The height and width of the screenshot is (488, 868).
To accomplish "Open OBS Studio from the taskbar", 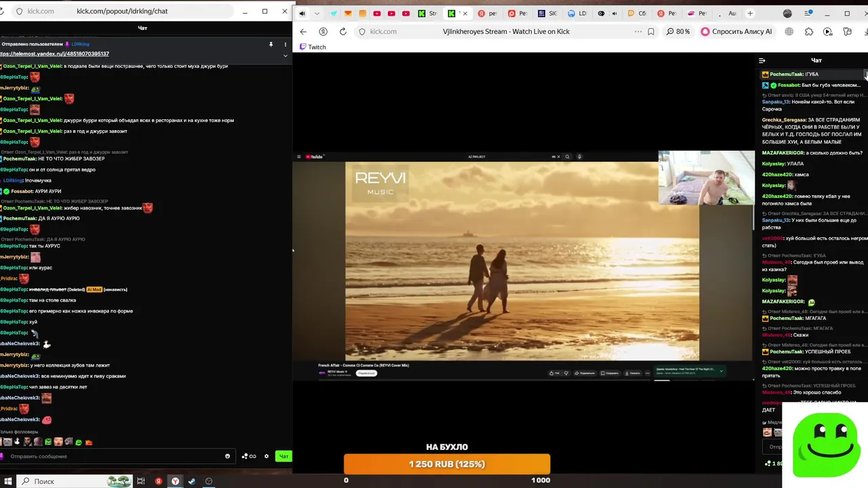I will point(209,481).
